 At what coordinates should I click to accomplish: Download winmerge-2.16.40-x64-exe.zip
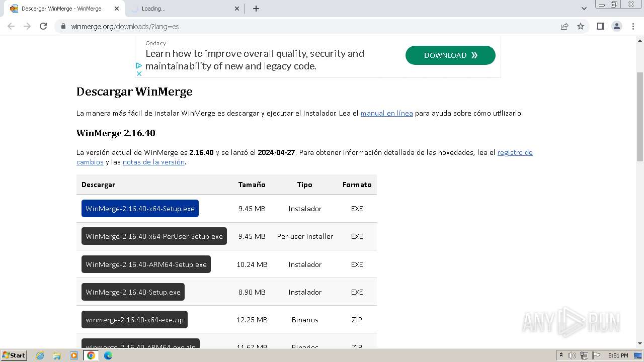pos(134,320)
